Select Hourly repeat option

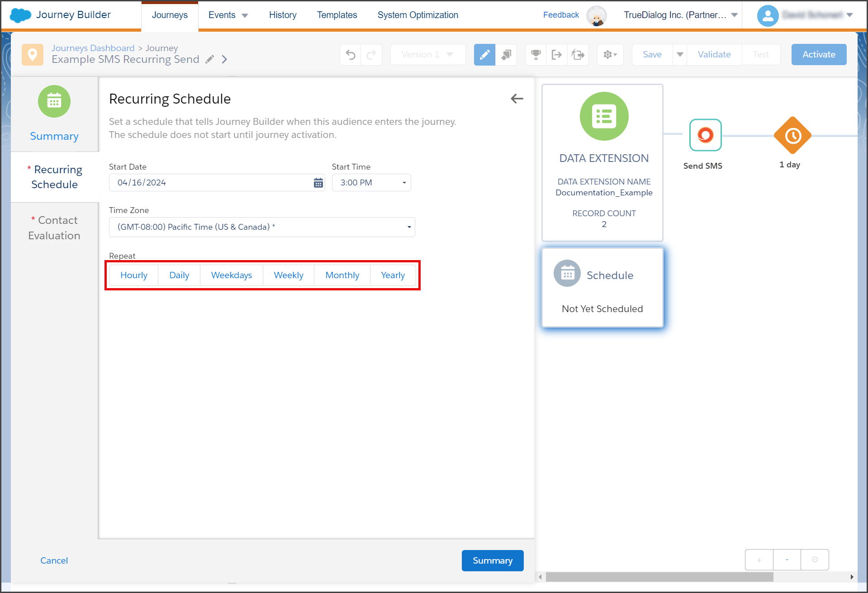[134, 275]
